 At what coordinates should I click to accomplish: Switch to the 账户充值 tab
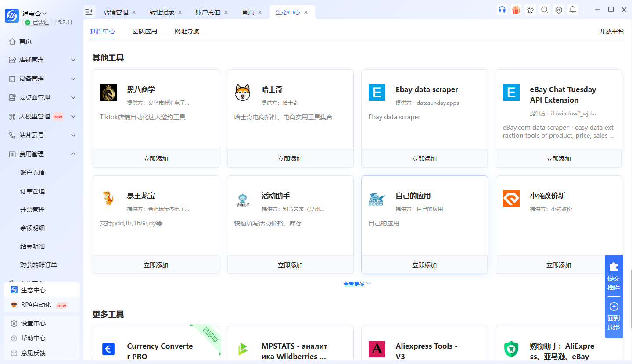click(208, 12)
